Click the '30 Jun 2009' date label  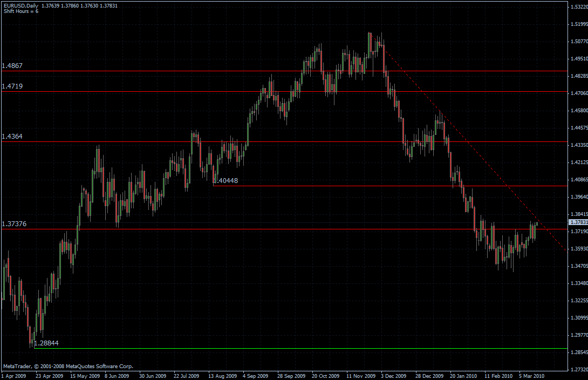(x=153, y=376)
